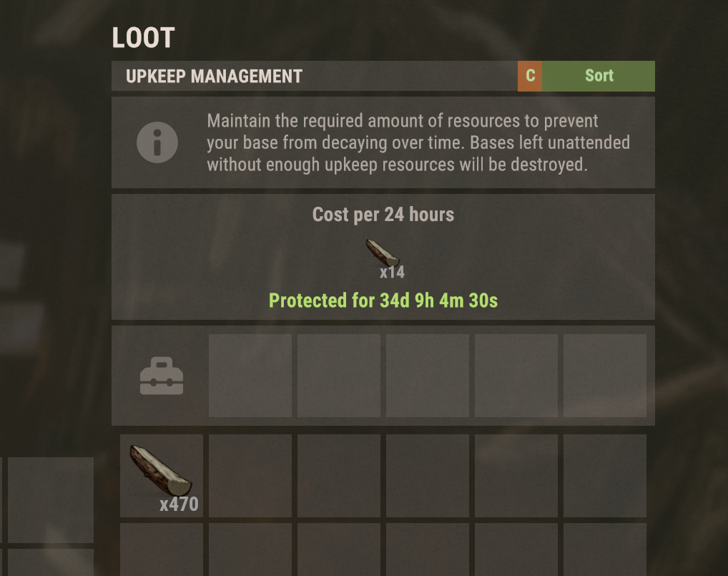Image resolution: width=728 pixels, height=576 pixels.
Task: Select the inventory slot left of loot panel
Action: (x=51, y=500)
